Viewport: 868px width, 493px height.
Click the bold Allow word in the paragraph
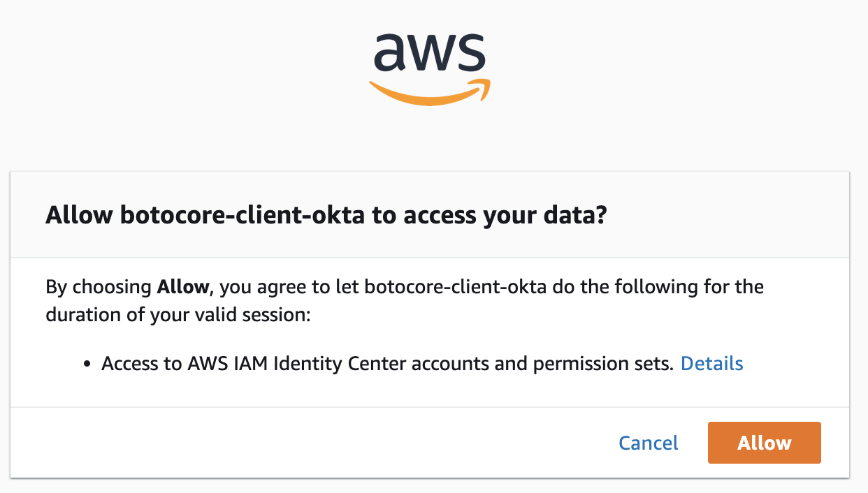click(x=182, y=286)
